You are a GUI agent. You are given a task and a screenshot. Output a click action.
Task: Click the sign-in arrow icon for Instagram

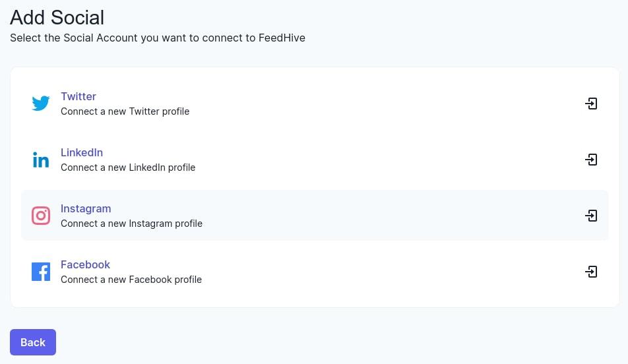(591, 216)
